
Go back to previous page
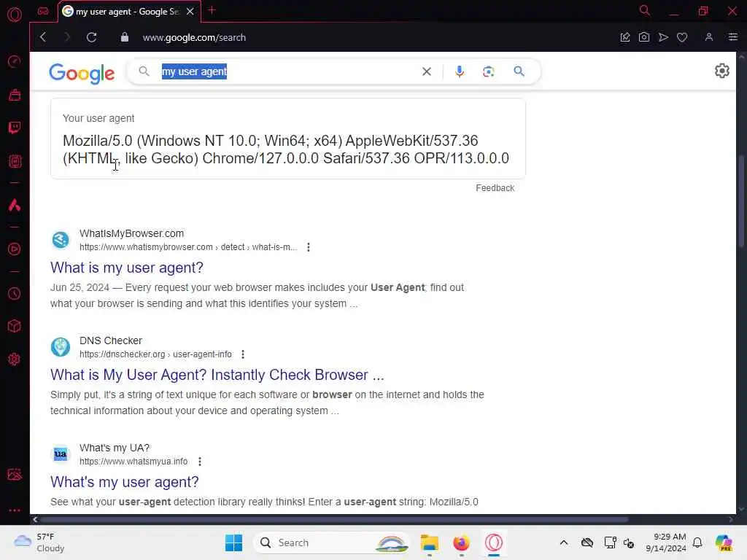pos(43,37)
